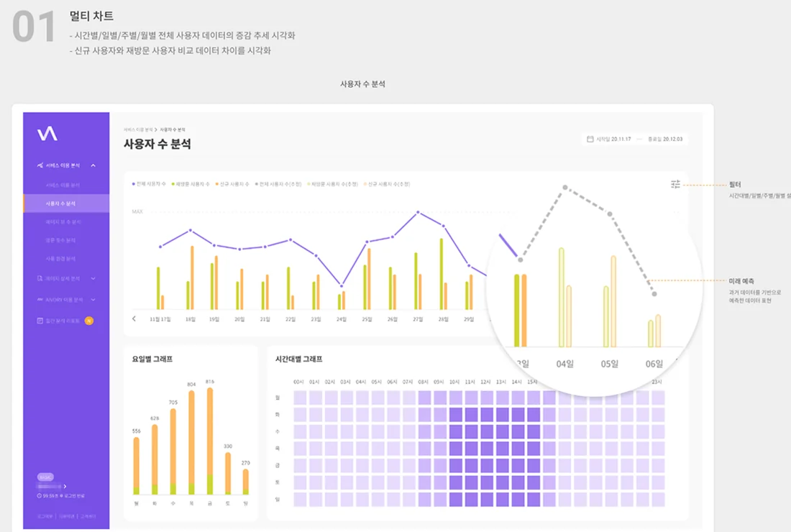The width and height of the screenshot is (791, 532).
Task: Click the 11시 heatmap cell in the 화 row
Action: coord(471,415)
